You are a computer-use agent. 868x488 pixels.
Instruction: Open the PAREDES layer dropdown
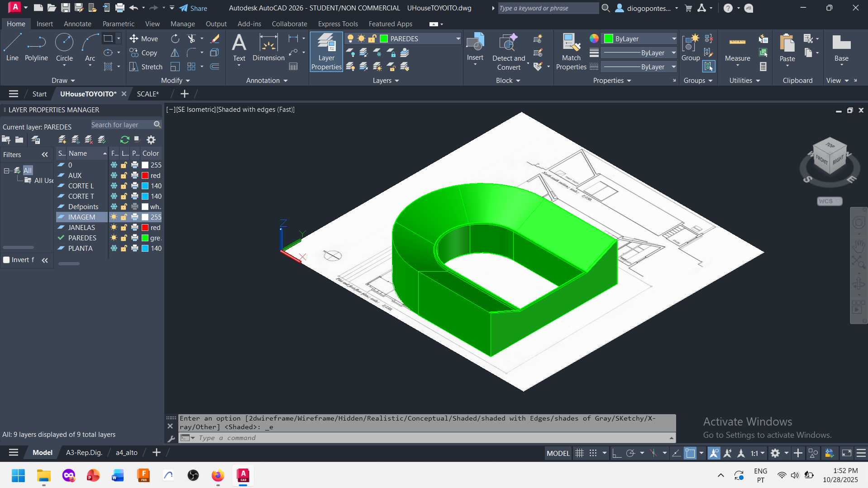point(458,39)
